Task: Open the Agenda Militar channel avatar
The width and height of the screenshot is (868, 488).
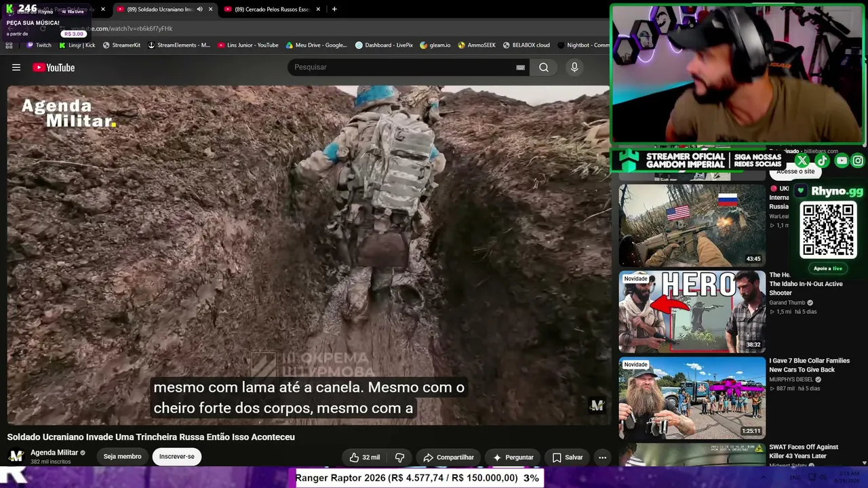Action: pos(16,456)
